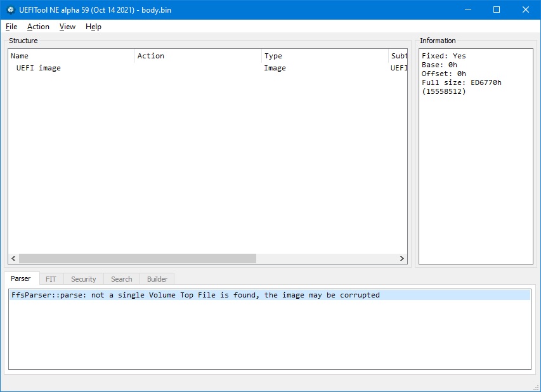Click the Name column header
The width and height of the screenshot is (541, 392).
72,56
